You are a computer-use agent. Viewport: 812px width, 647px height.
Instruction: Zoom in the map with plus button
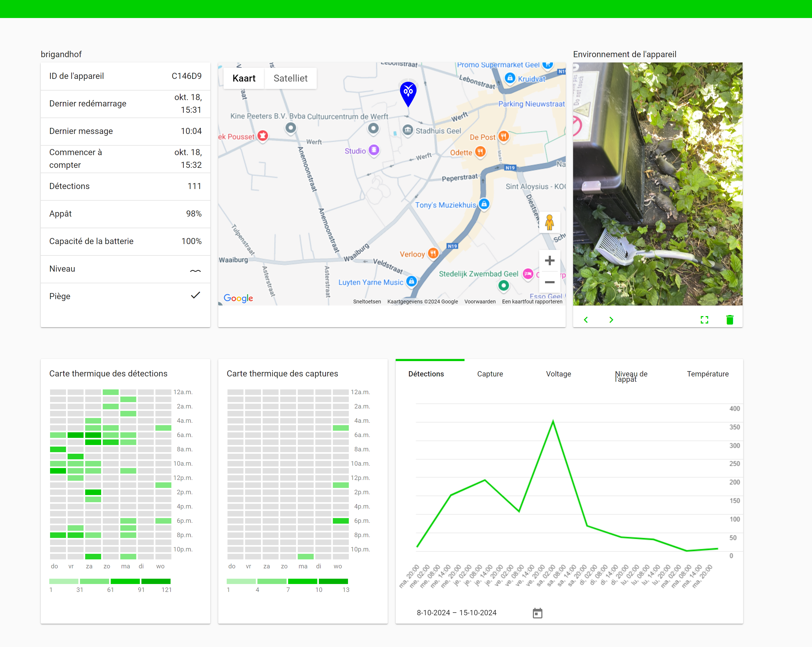[550, 260]
